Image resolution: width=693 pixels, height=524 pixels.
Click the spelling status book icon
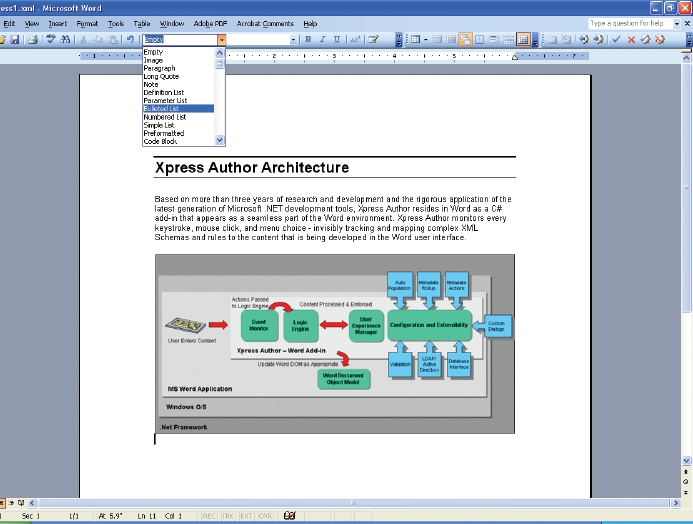(289, 516)
